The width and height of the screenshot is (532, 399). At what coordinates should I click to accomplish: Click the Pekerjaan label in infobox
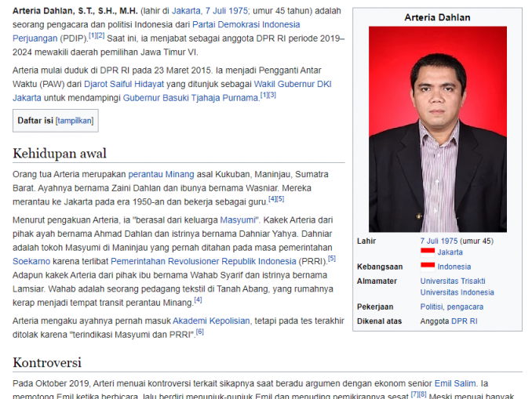tap(375, 307)
